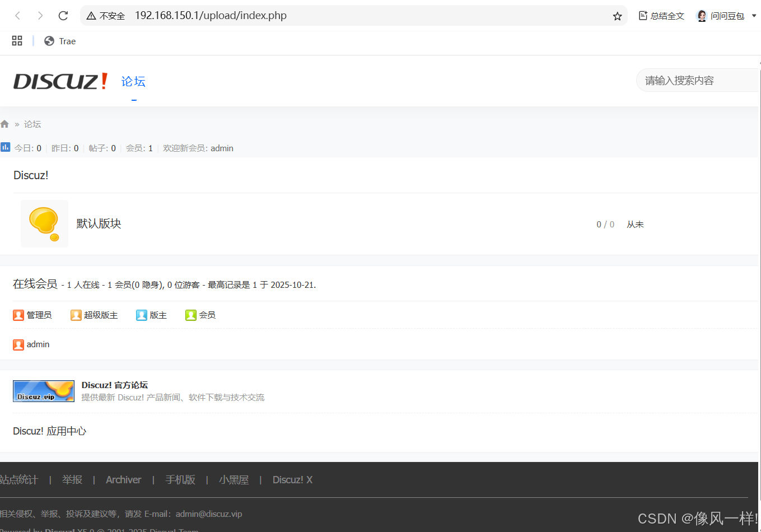Screen dimensions: 761x532
Task: Reload the page with the refresh icon
Action: (63, 16)
